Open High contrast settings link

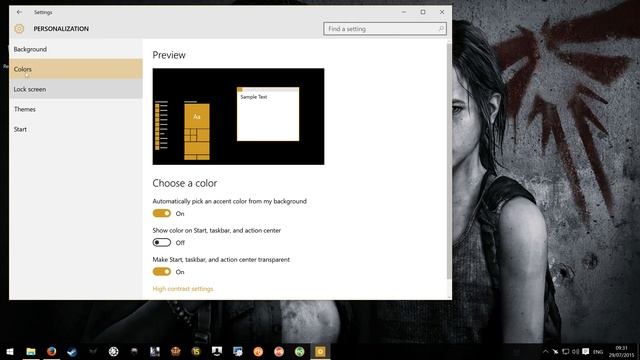click(183, 289)
